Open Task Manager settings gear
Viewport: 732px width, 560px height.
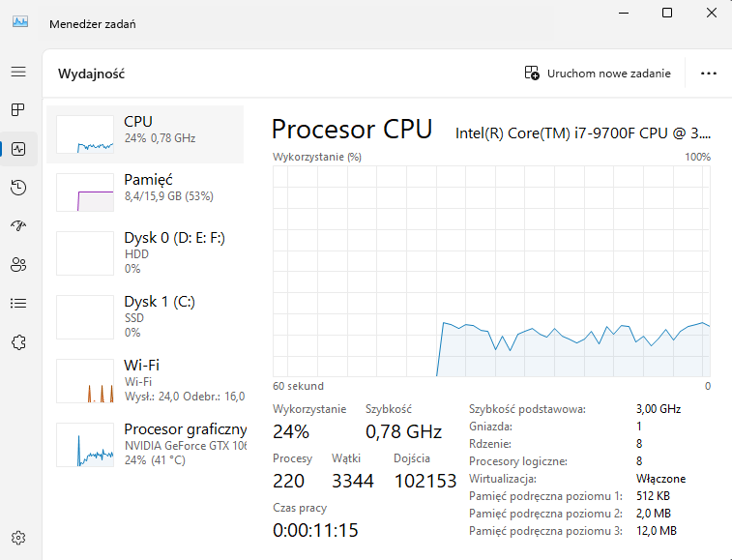(17, 538)
